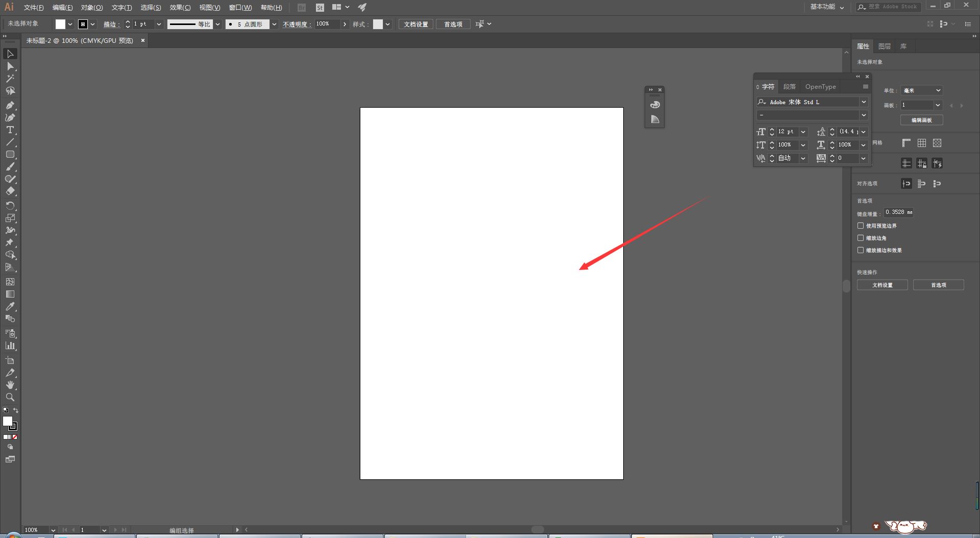Select the Pen tool

tap(10, 105)
